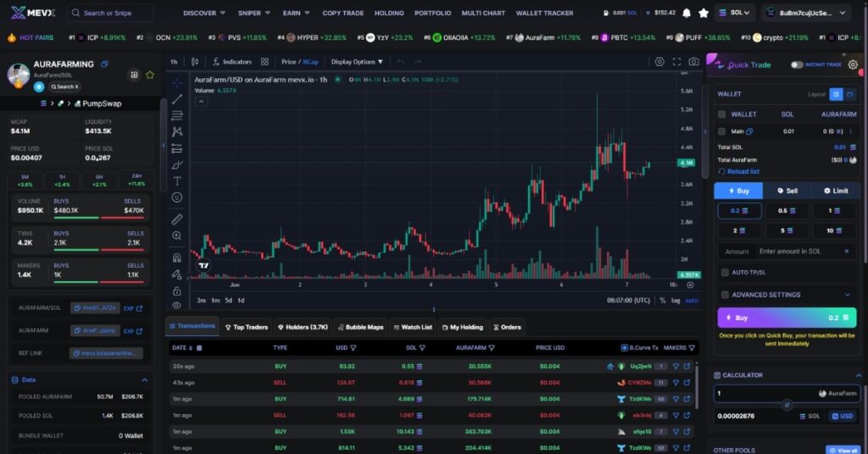Viewport: 868px width, 454px height.
Task: Add AURAFARMING to favorites with star icon
Action: (149, 75)
